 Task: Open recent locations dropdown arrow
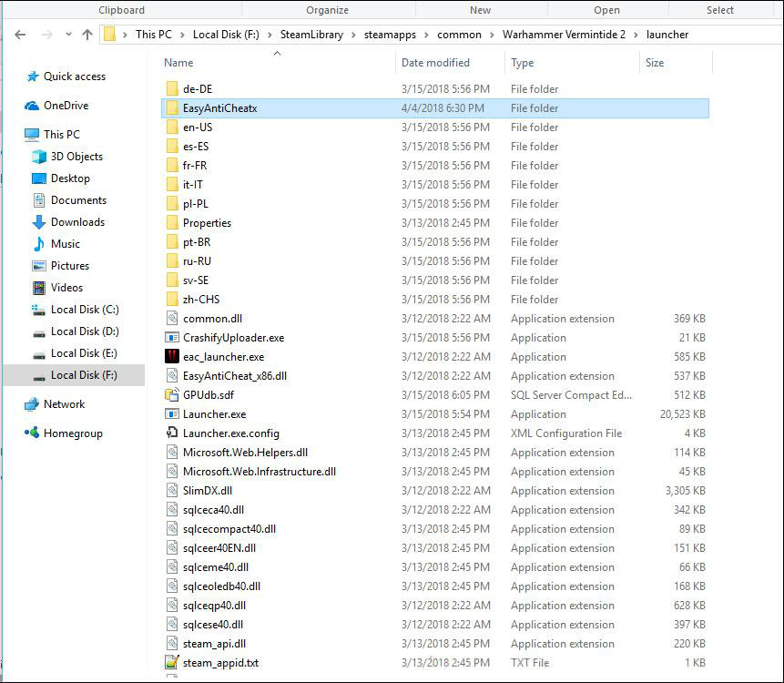[x=68, y=35]
